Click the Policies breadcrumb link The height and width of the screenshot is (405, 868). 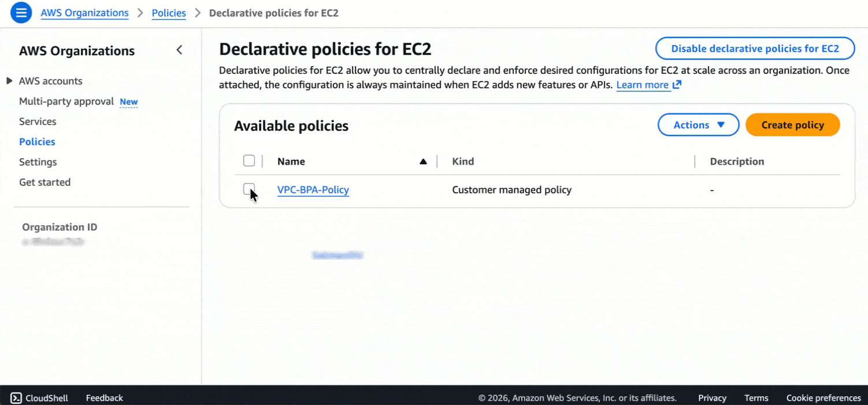click(x=169, y=13)
